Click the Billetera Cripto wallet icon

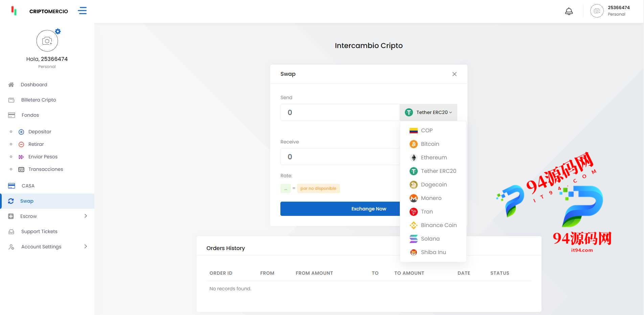(x=11, y=100)
